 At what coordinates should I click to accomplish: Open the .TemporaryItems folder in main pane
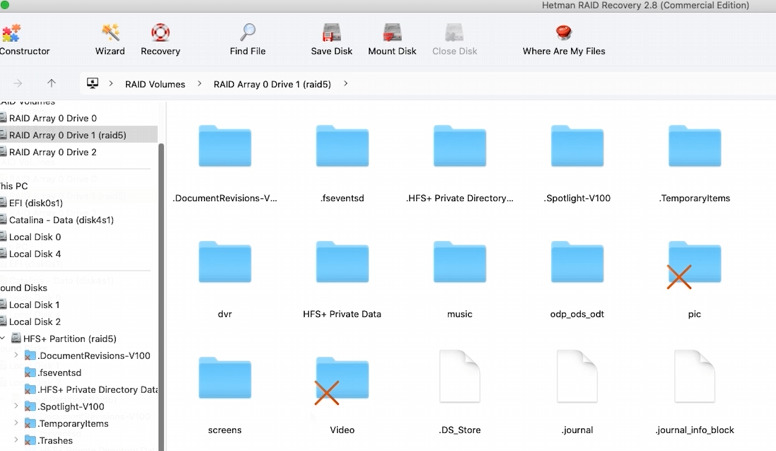(x=694, y=146)
